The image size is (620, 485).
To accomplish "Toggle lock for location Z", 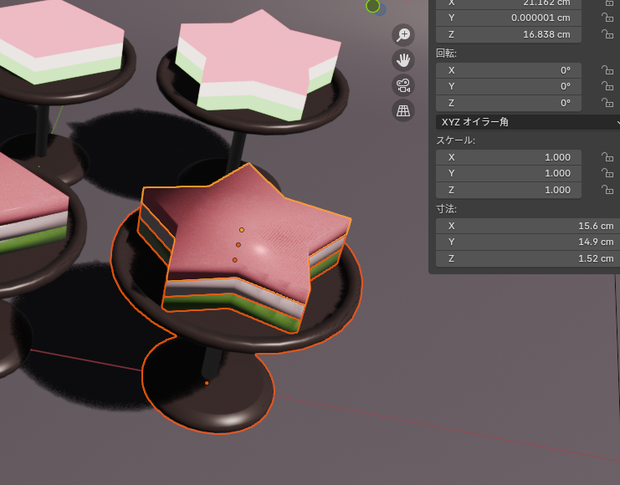I will 607,34.
